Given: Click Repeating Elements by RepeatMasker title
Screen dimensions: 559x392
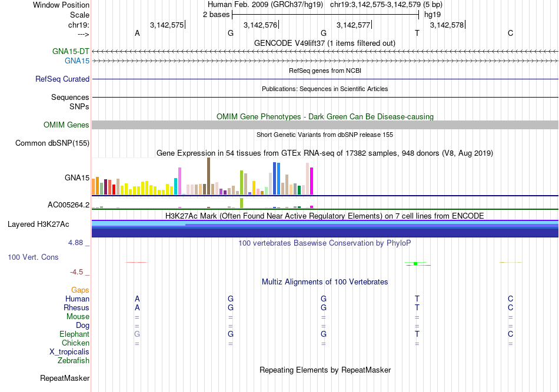Looking at the screenshot, I should [325, 370].
